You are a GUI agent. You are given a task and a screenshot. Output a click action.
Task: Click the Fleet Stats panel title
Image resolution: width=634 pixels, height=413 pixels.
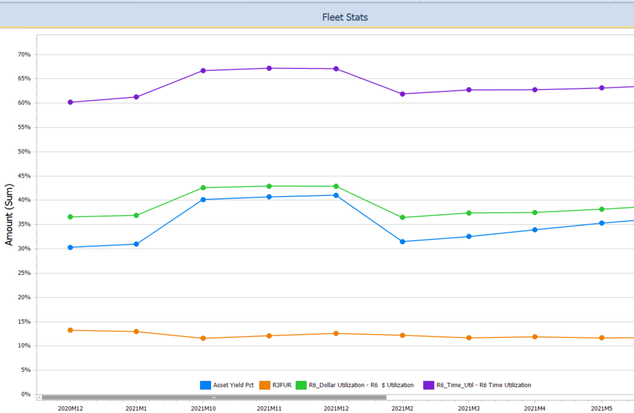(345, 17)
